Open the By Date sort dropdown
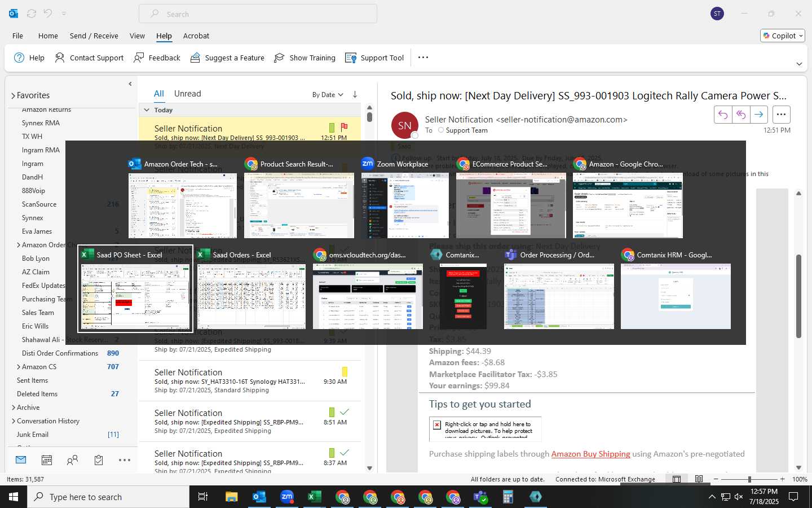This screenshot has width=812, height=508. [328, 95]
